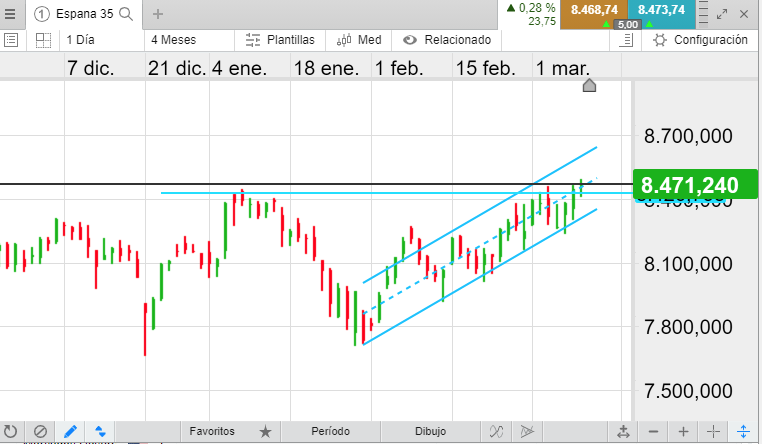Click the crossed-out arrow tool icon
The height and width of the screenshot is (444, 762).
tap(527, 431)
